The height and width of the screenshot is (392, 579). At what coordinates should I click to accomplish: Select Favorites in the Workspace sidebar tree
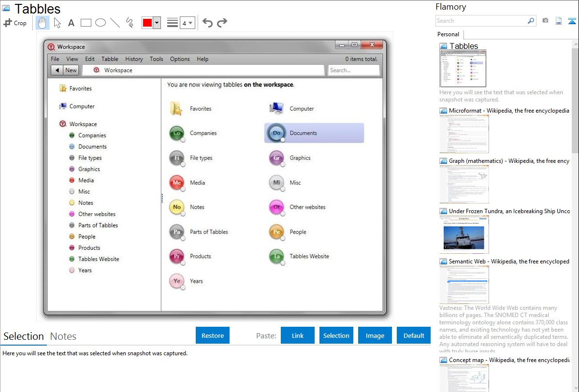click(75, 88)
